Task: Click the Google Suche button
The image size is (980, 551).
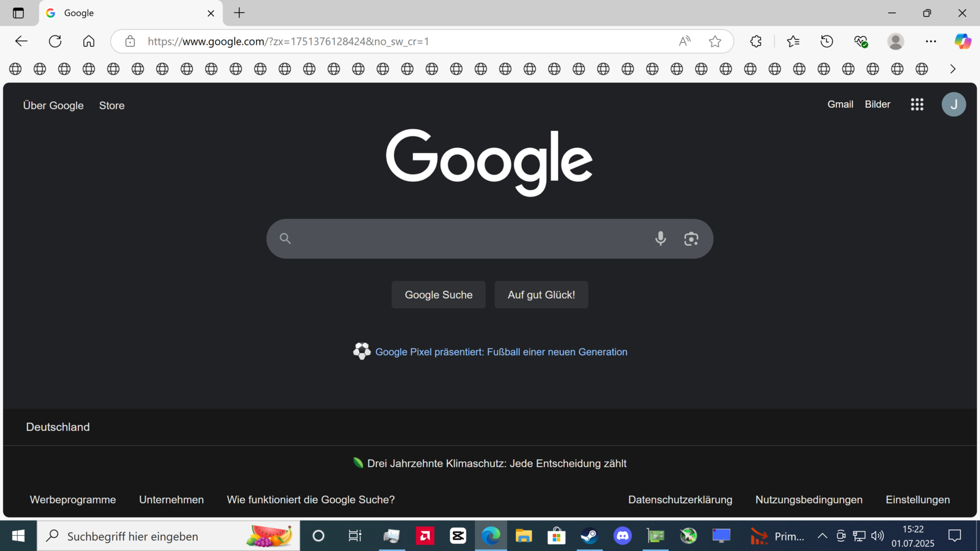Action: tap(439, 294)
